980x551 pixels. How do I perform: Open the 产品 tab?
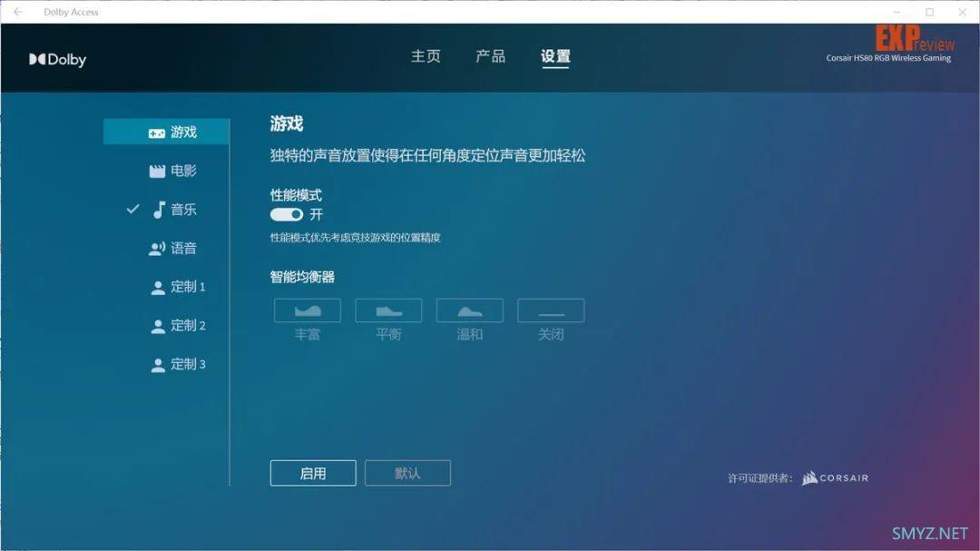pyautogui.click(x=491, y=56)
